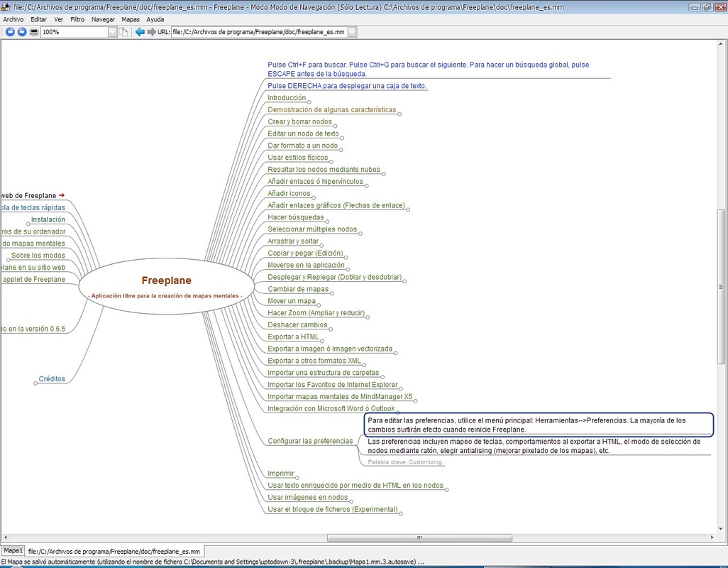Select the Créditos node on the left

[52, 379]
